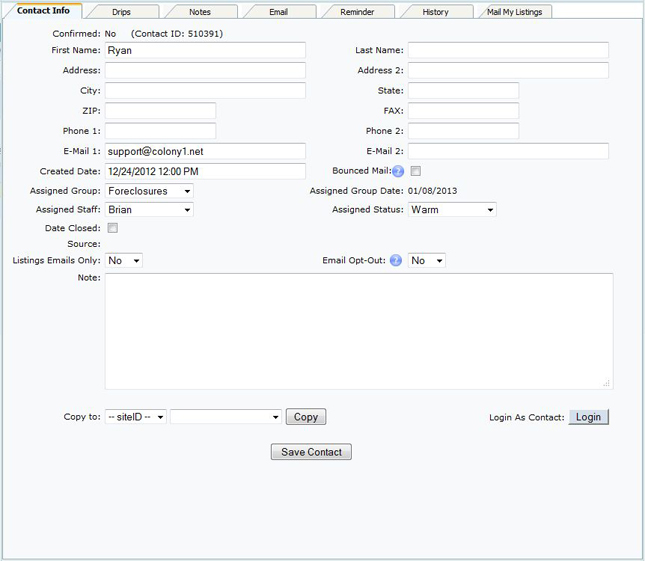This screenshot has width=645, height=561.
Task: Open the Email Opt-Out dropdown
Action: pyautogui.click(x=427, y=261)
